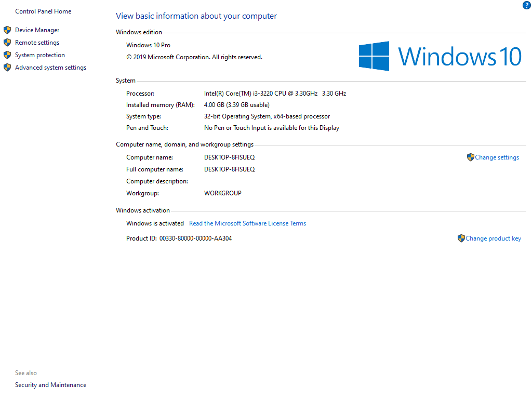Open System protection link
Image resolution: width=532 pixels, height=399 pixels.
coord(39,55)
